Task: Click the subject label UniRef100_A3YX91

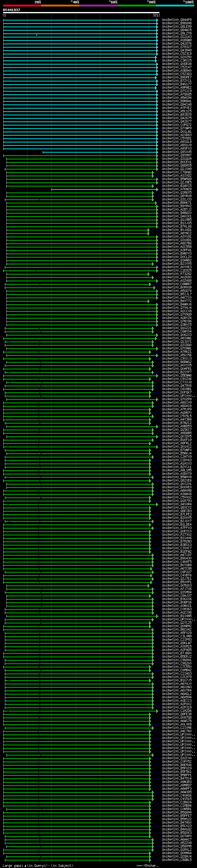Action: 177,236
